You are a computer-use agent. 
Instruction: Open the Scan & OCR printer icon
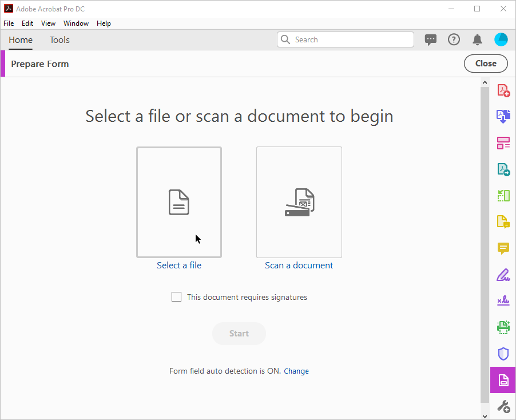point(503,327)
